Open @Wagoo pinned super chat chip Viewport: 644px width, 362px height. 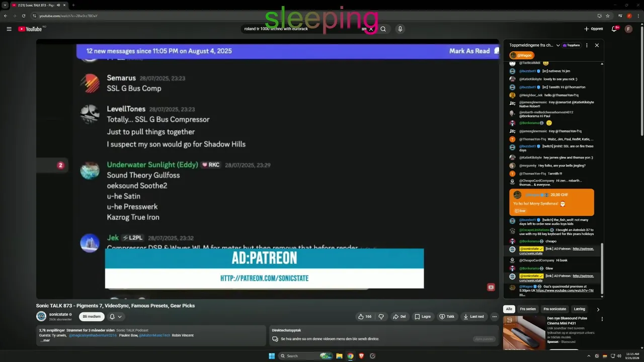click(521, 55)
